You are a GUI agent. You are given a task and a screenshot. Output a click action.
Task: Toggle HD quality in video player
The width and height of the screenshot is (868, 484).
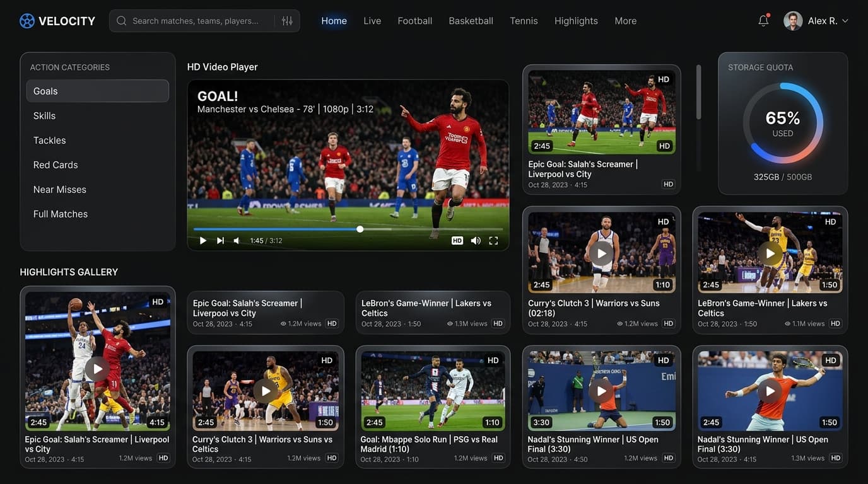[x=457, y=241]
